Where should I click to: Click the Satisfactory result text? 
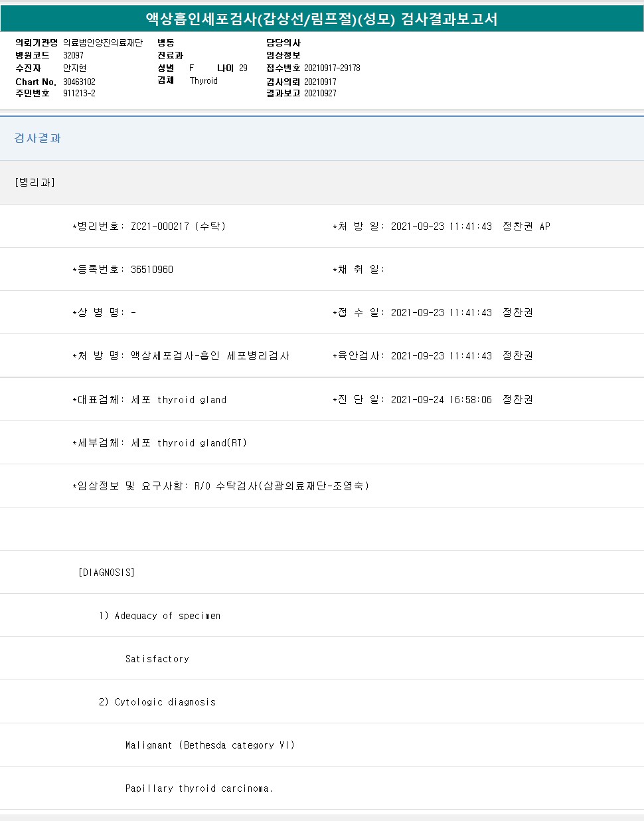157,659
